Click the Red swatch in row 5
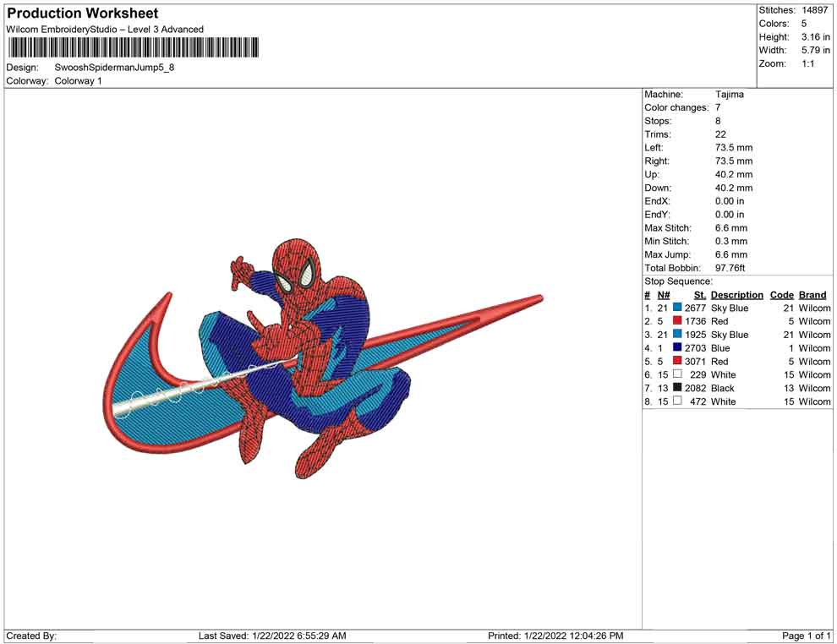This screenshot has width=837, height=644. tap(677, 361)
